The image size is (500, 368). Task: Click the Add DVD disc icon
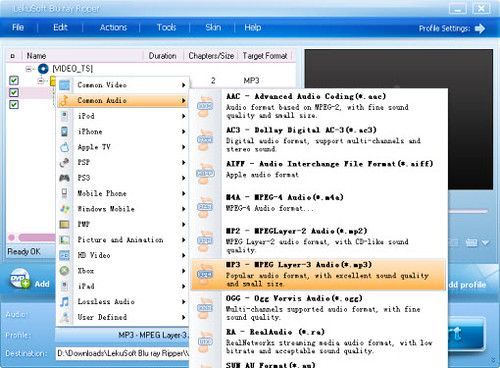pyautogui.click(x=20, y=279)
